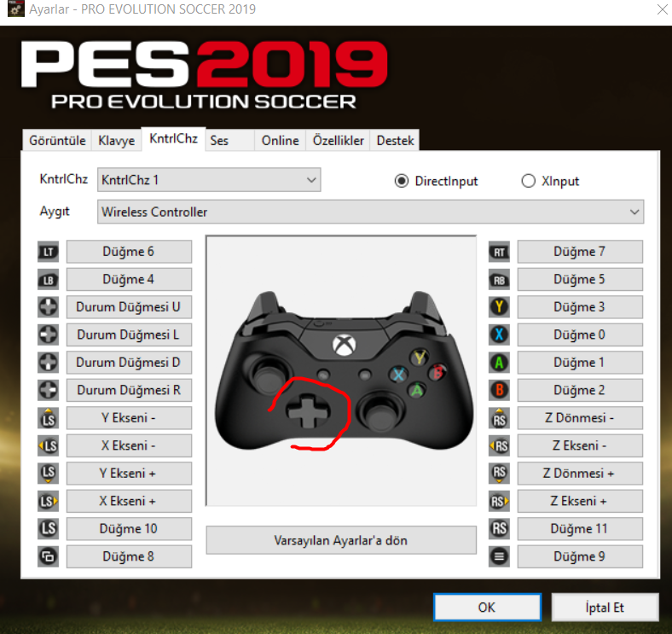This screenshot has height=634, width=672.
Task: Open the KntrlChz 1 dropdown
Action: coord(209,180)
